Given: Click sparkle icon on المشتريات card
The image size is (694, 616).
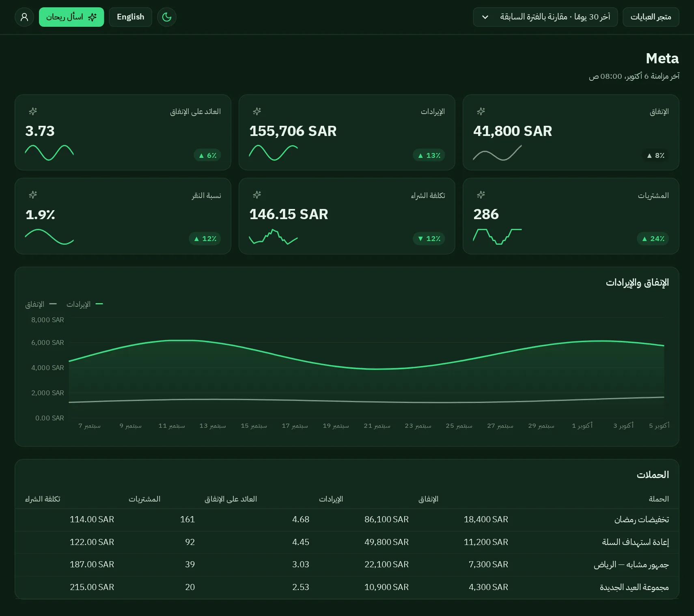Looking at the screenshot, I should (481, 195).
